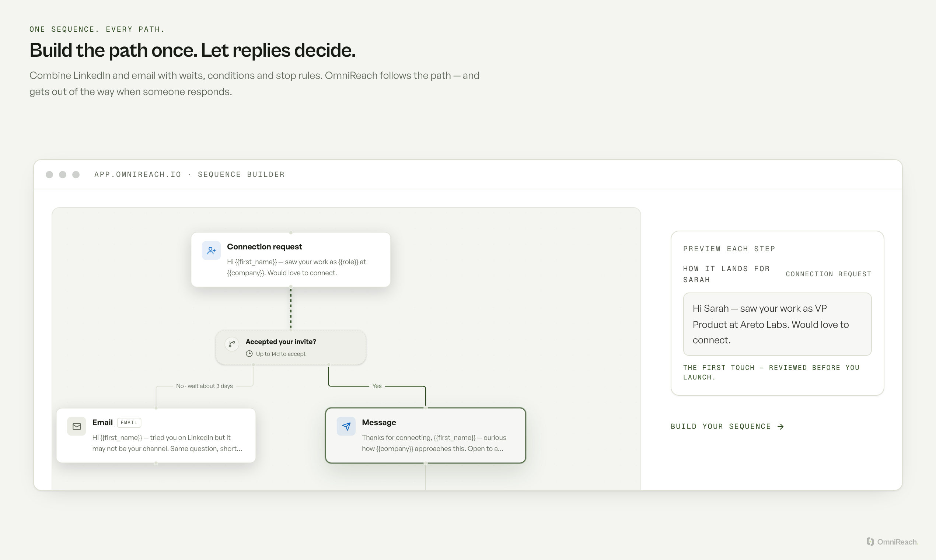Viewport: 936px width, 560px height.
Task: Click the third gray window dot
Action: [76, 174]
